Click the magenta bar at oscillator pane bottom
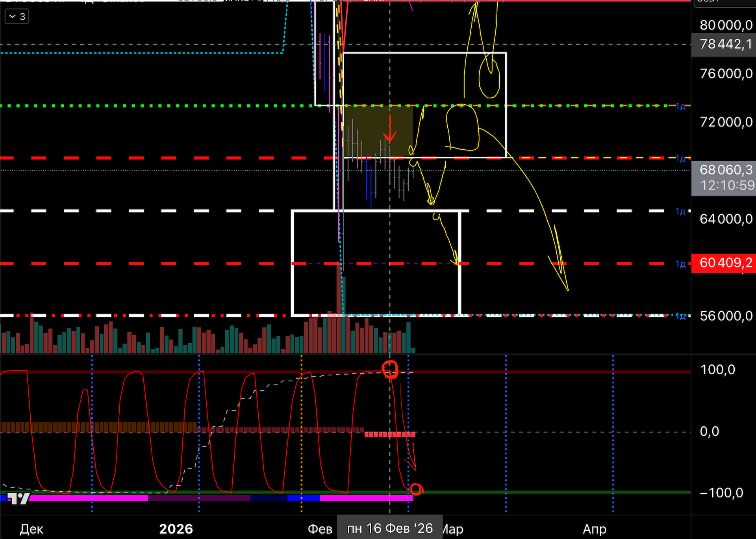 [x=87, y=498]
